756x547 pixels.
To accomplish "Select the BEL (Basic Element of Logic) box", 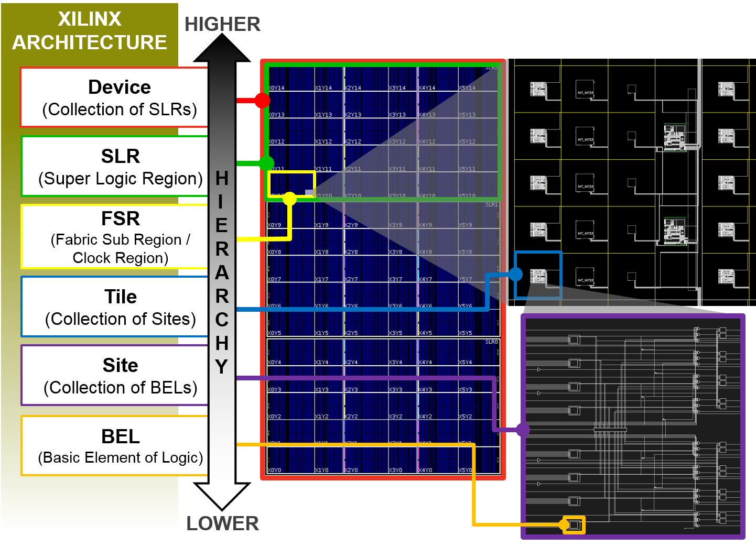I will click(x=113, y=445).
